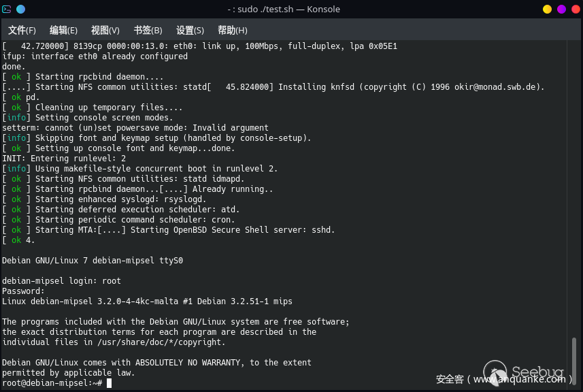
Task: Open the 视图(V) menu
Action: [105, 30]
